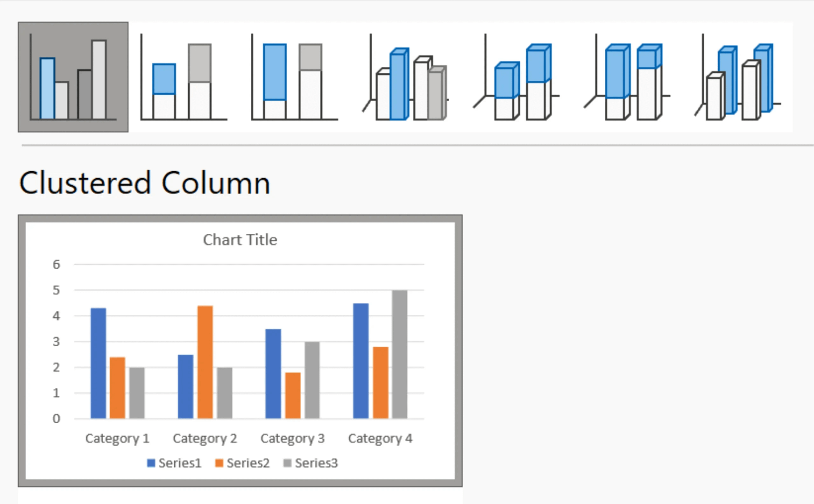Image resolution: width=814 pixels, height=504 pixels.
Task: Click the orange bar in Category 2
Action: (205, 362)
